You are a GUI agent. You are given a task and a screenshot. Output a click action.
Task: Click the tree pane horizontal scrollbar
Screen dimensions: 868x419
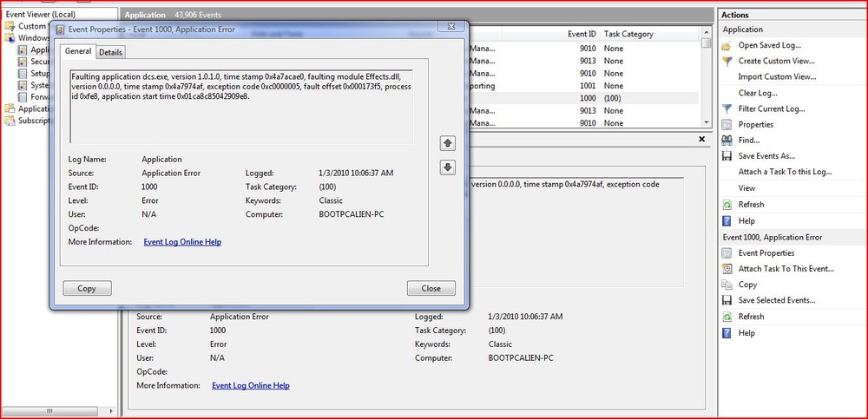(57, 411)
